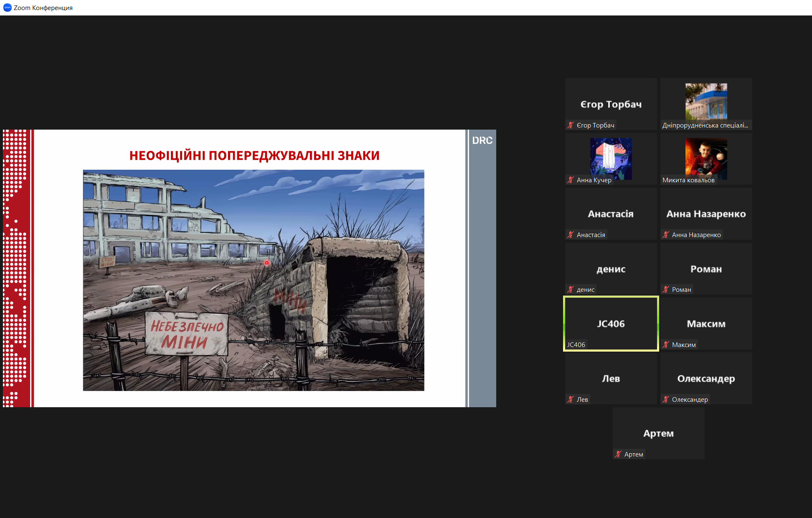Click muted mic icon beside Лев

click(571, 399)
